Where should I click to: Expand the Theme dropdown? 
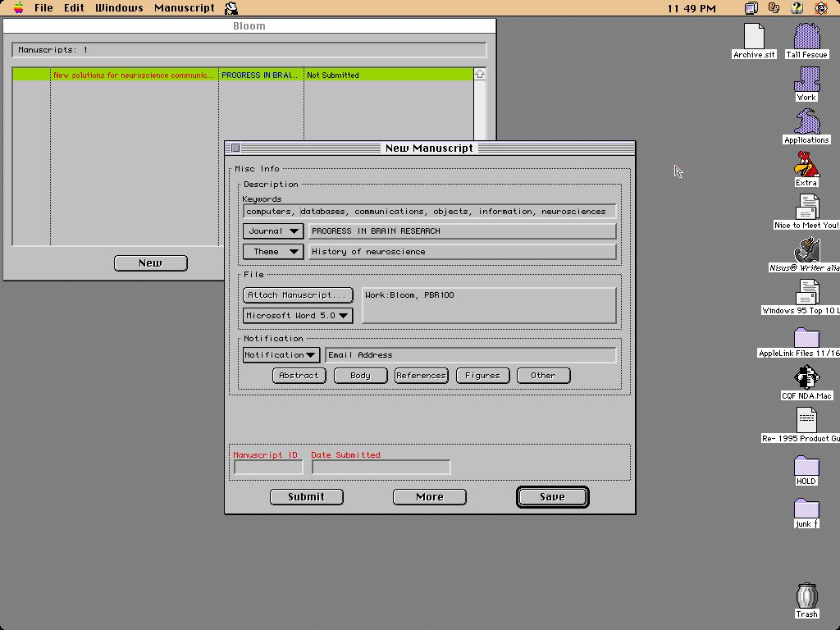tap(273, 252)
